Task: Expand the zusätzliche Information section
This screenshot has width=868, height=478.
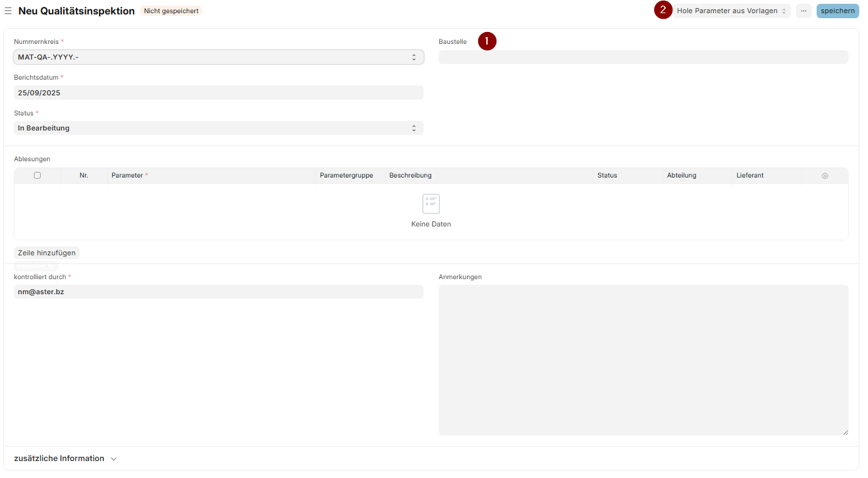Action: tap(65, 459)
